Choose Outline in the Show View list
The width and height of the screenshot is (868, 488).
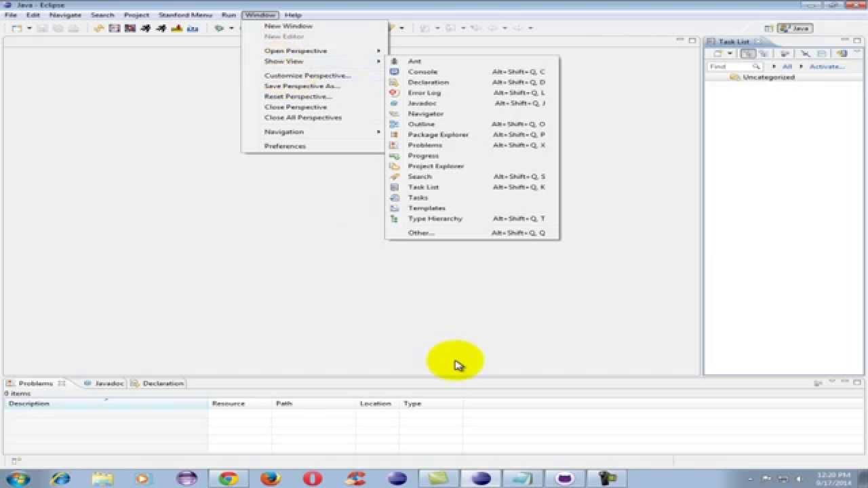(x=471, y=124)
